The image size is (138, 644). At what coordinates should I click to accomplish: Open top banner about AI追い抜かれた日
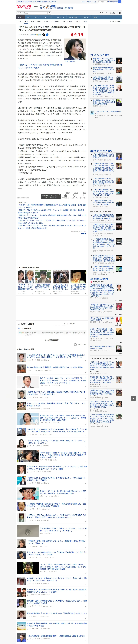pyautogui.click(x=37, y=2)
